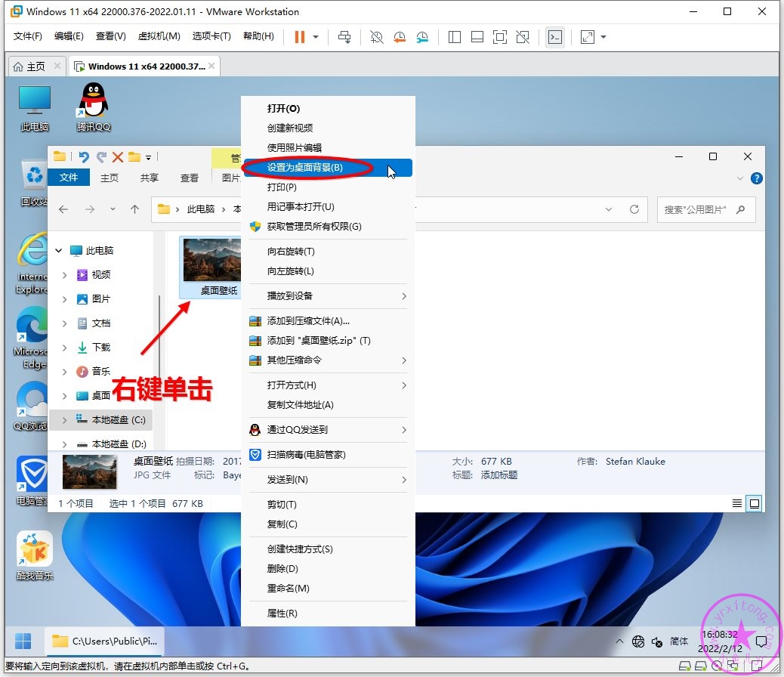
Task: Switch to details view icon
Action: [737, 503]
